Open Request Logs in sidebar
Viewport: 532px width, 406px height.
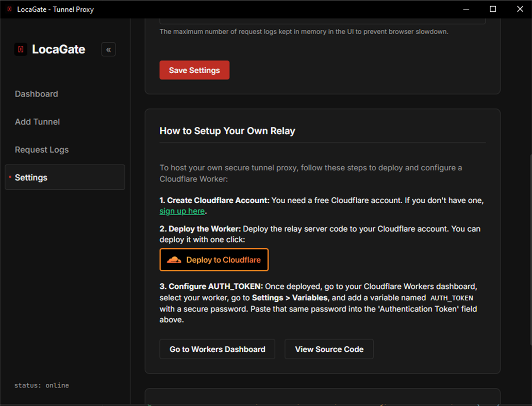pyautogui.click(x=42, y=150)
